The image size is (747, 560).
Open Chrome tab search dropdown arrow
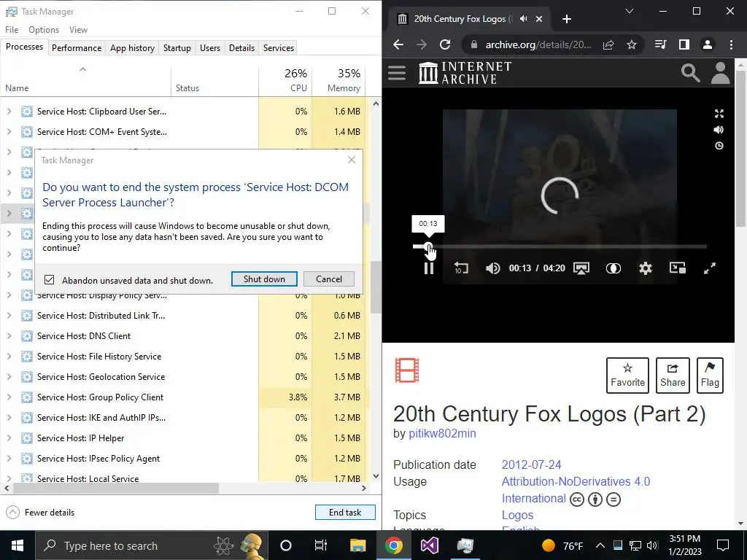click(x=630, y=11)
